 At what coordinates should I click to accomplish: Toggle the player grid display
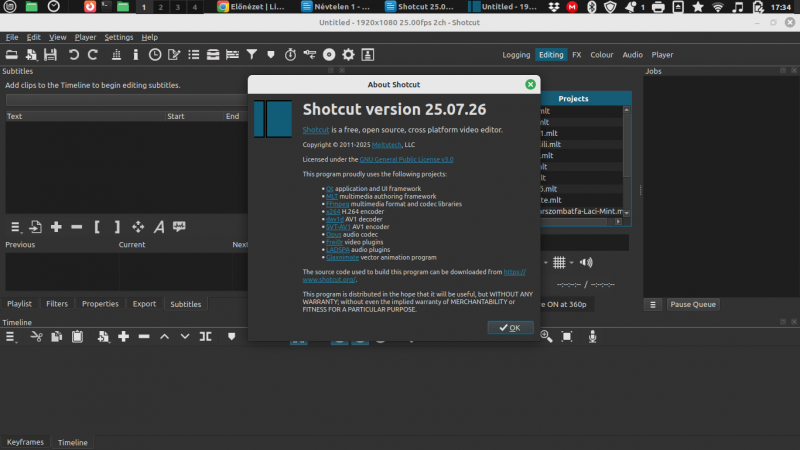pos(559,262)
